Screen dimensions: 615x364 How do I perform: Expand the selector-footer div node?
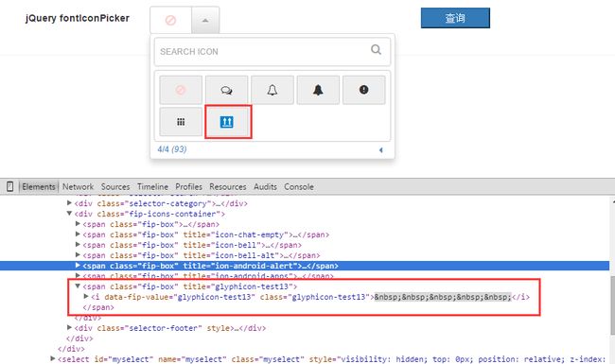pyautogui.click(x=69, y=327)
